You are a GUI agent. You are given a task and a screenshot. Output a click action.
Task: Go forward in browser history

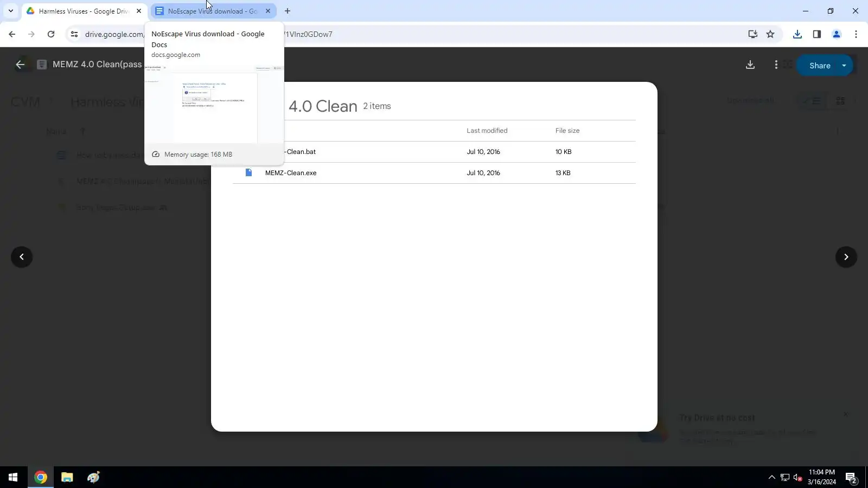[x=31, y=34]
